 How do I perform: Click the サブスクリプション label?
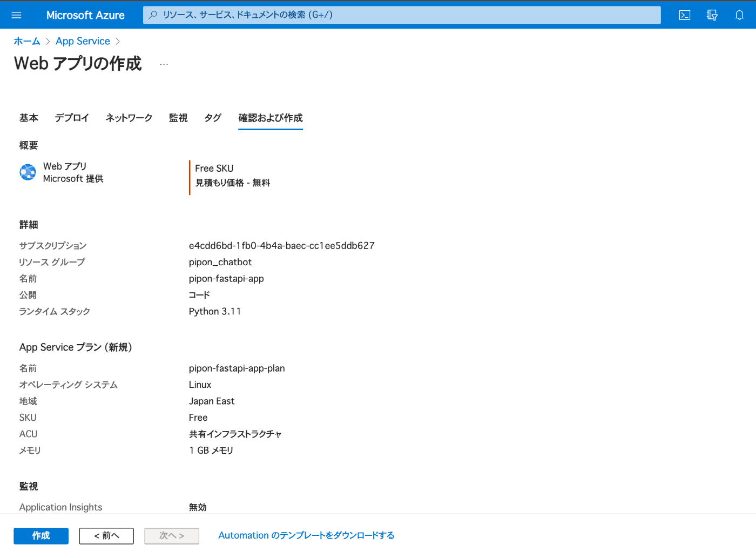53,246
